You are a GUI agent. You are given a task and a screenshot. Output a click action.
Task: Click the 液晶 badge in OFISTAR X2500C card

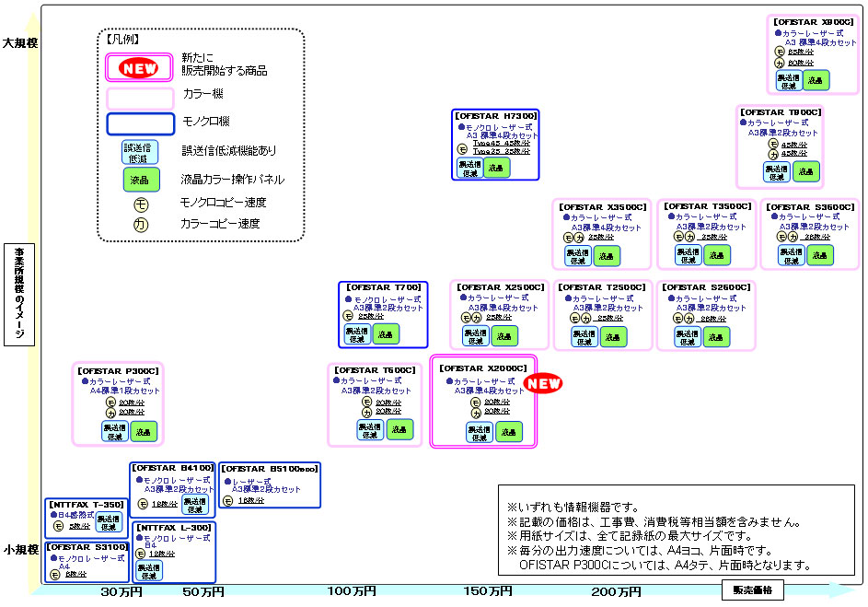tap(503, 335)
